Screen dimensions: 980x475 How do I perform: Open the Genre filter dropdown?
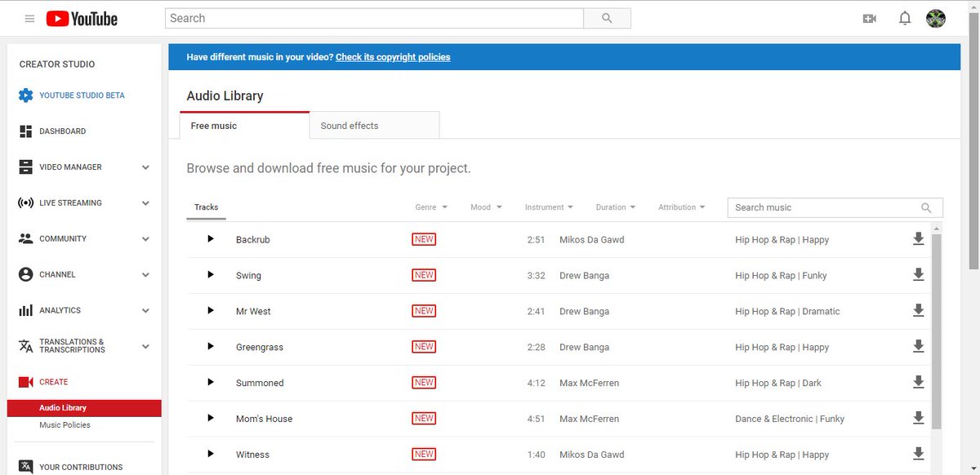tap(431, 207)
